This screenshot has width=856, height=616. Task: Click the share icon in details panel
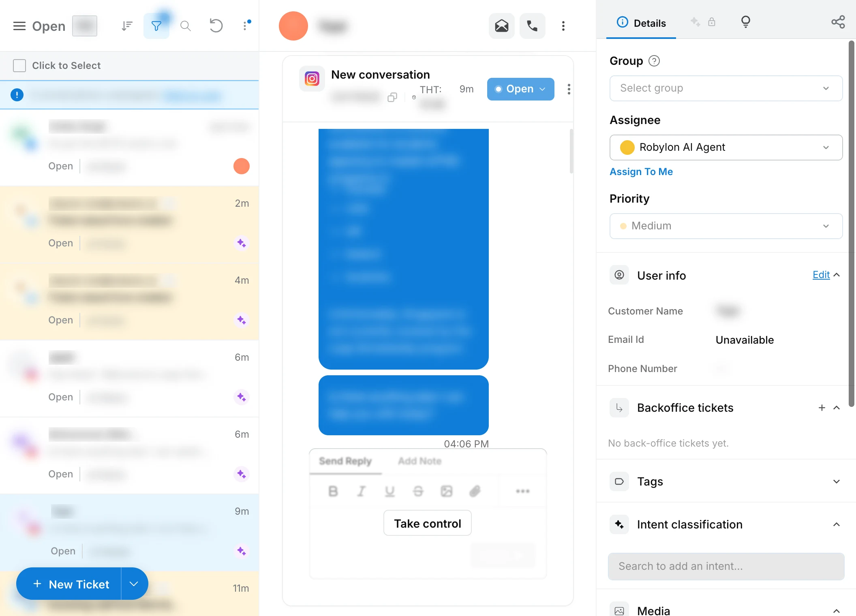pyautogui.click(x=838, y=22)
